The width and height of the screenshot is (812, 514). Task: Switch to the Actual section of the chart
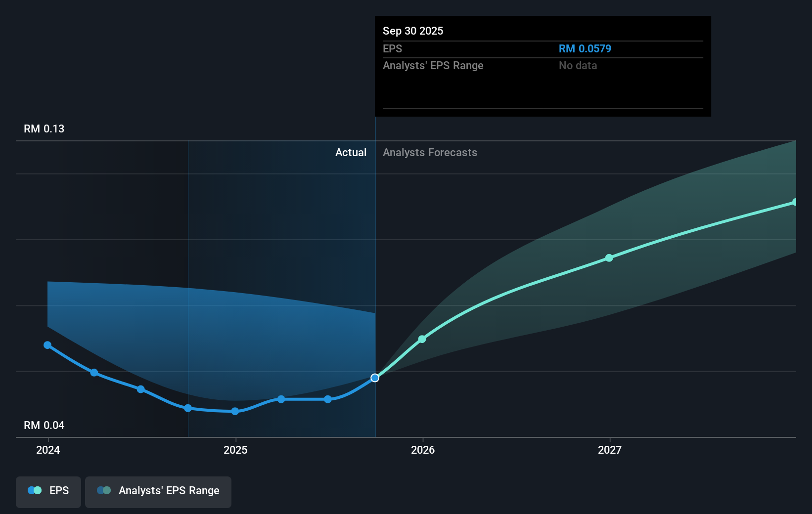click(x=351, y=152)
